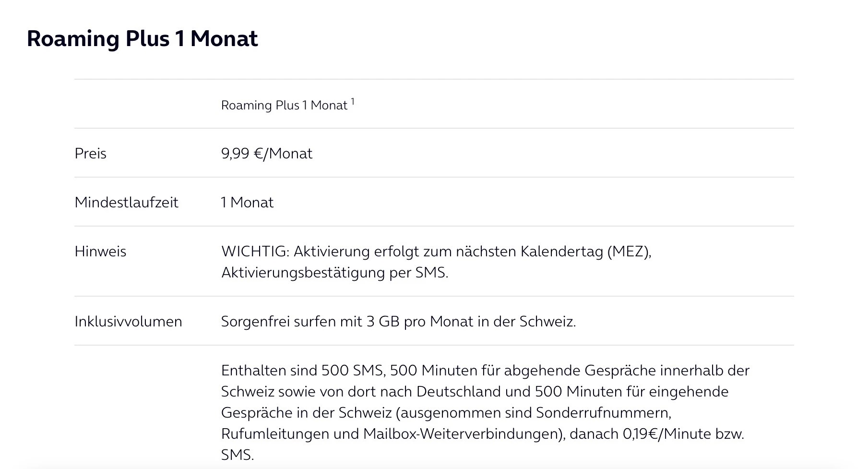This screenshot has width=868, height=469.
Task: Click the footnote superscript 1 in the column header
Action: pyautogui.click(x=353, y=101)
